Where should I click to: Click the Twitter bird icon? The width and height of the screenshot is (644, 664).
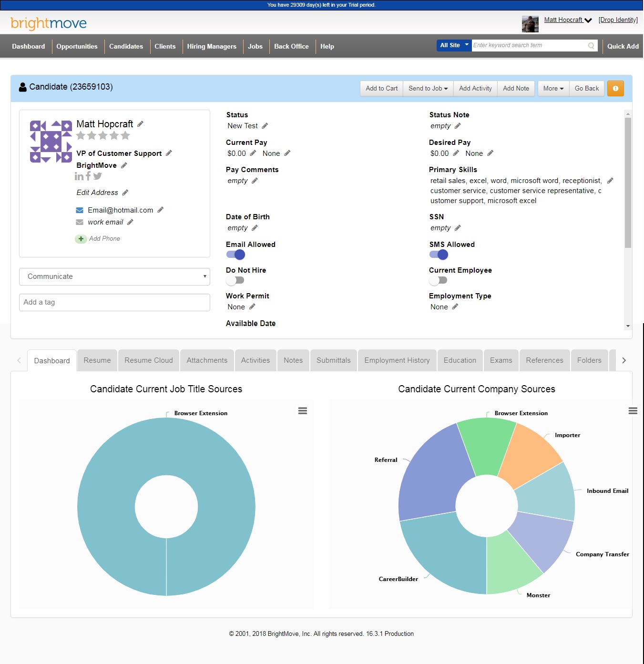[x=98, y=176]
